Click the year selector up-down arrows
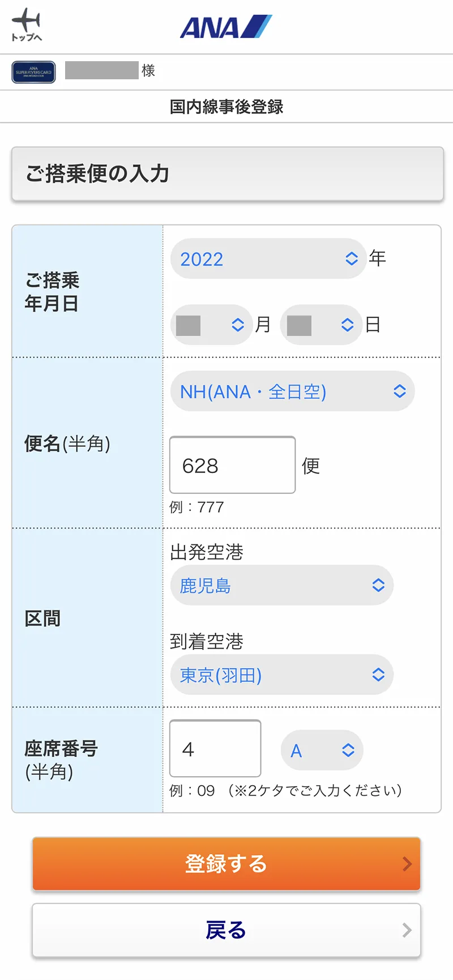This screenshot has width=453, height=980. 352,259
